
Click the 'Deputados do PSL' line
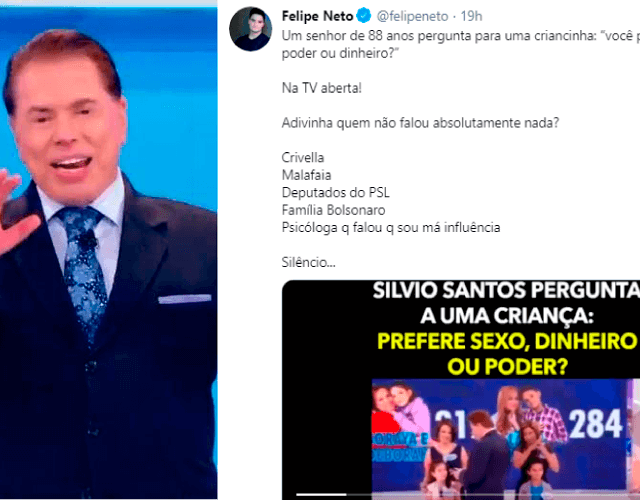click(336, 193)
